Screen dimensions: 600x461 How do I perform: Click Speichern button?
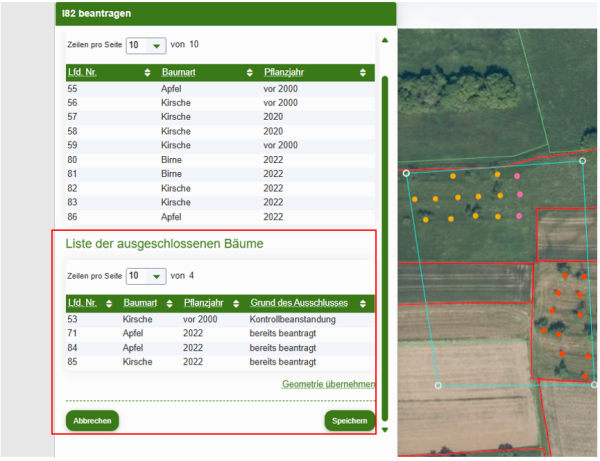pyautogui.click(x=349, y=421)
